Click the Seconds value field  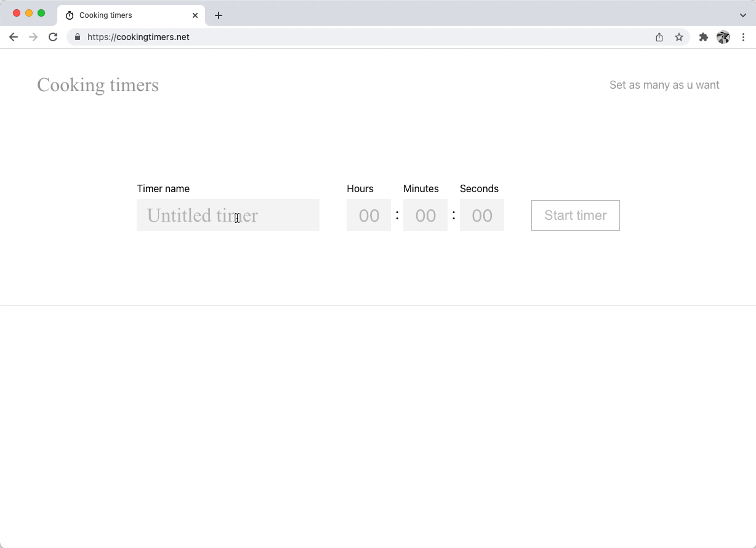(x=482, y=216)
